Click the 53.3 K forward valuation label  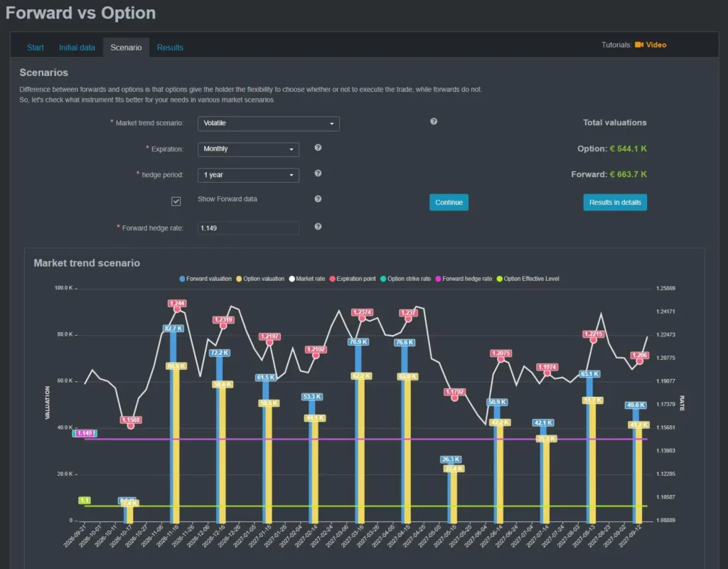312,397
